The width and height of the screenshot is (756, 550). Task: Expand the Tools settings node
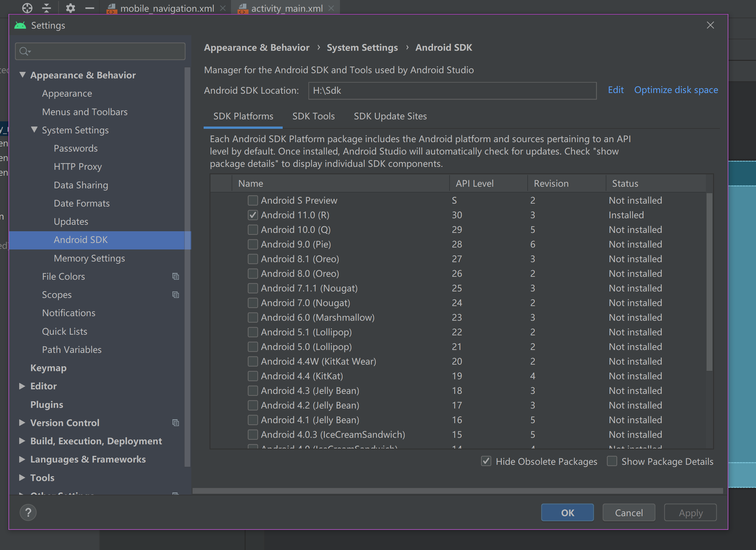22,478
